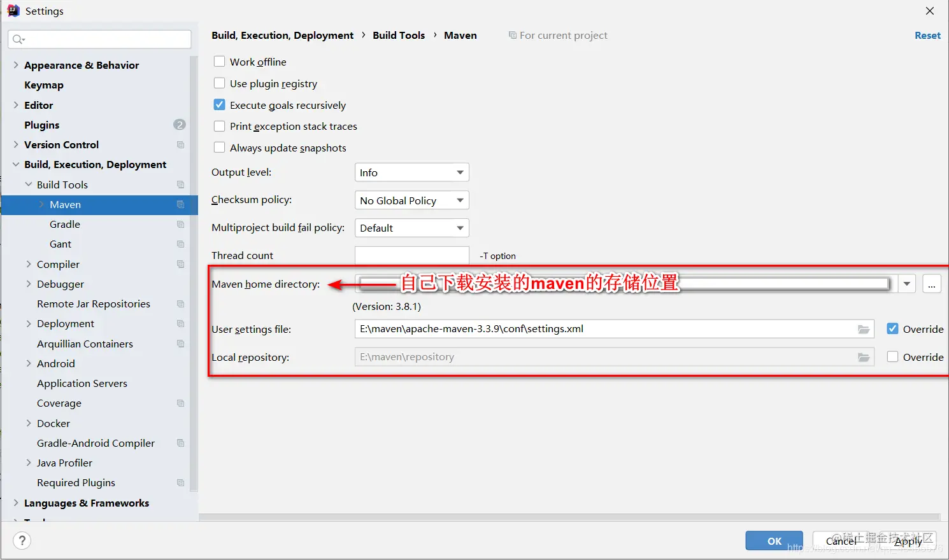This screenshot has height=560, width=949.
Task: Uncheck Override for User settings file
Action: [x=892, y=329]
